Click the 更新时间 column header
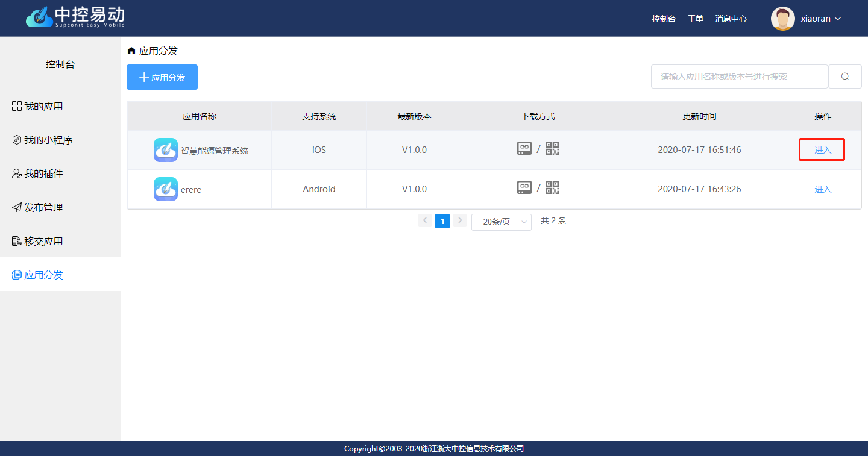Image resolution: width=868 pixels, height=456 pixels. pos(699,116)
